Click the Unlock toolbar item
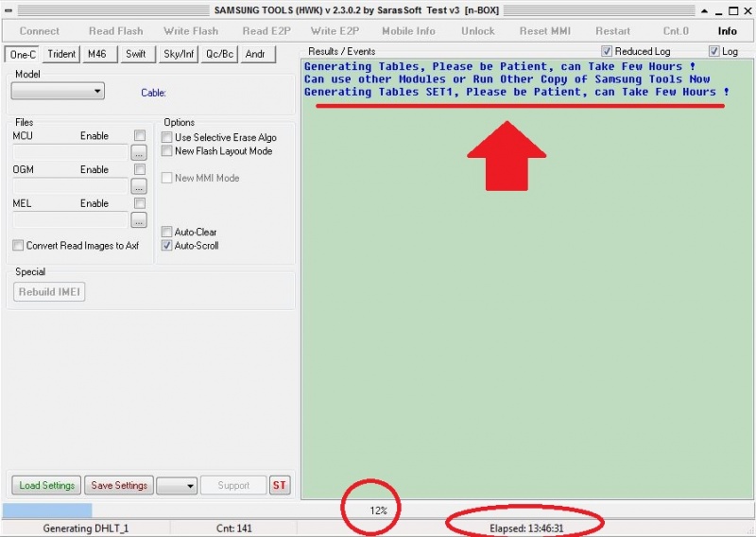The width and height of the screenshot is (756, 537). (478, 31)
